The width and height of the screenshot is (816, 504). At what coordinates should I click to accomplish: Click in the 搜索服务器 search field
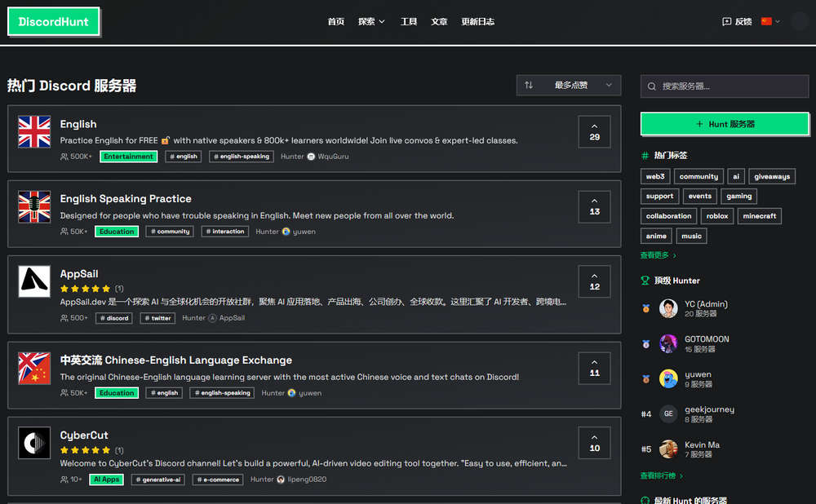(725, 86)
